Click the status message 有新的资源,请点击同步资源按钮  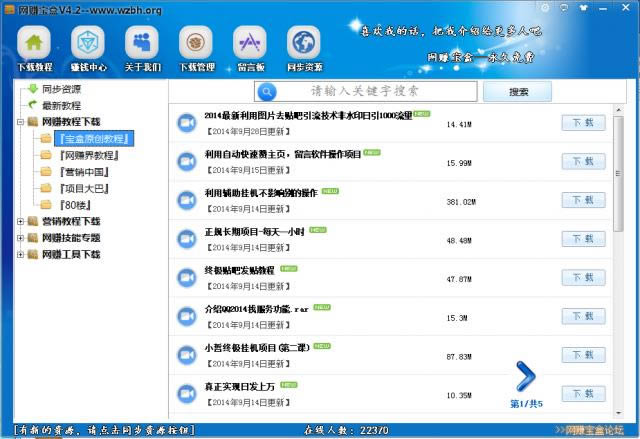[104, 430]
